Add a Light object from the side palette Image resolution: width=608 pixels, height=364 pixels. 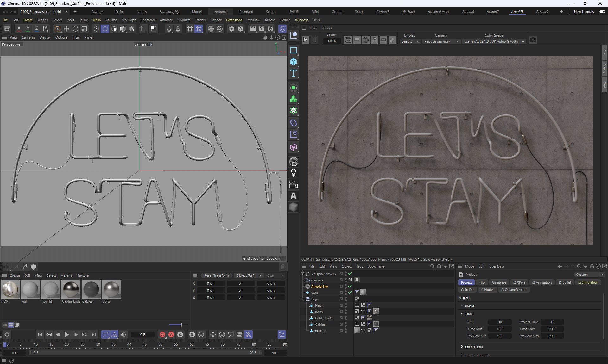[294, 173]
